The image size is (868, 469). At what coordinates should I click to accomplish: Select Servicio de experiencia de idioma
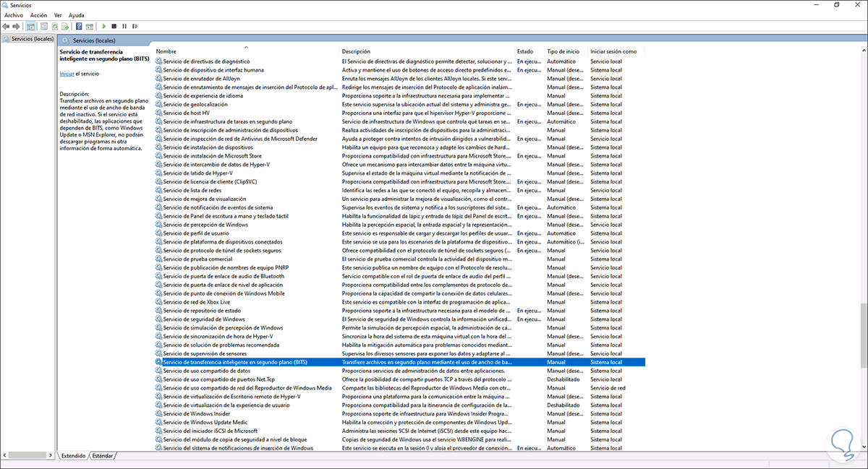[x=399, y=96]
